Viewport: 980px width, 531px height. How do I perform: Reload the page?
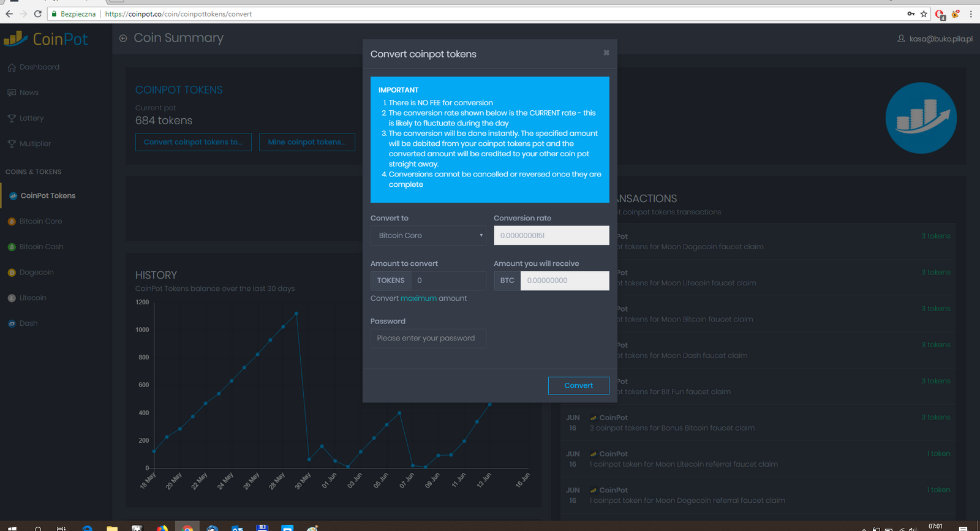pos(38,13)
